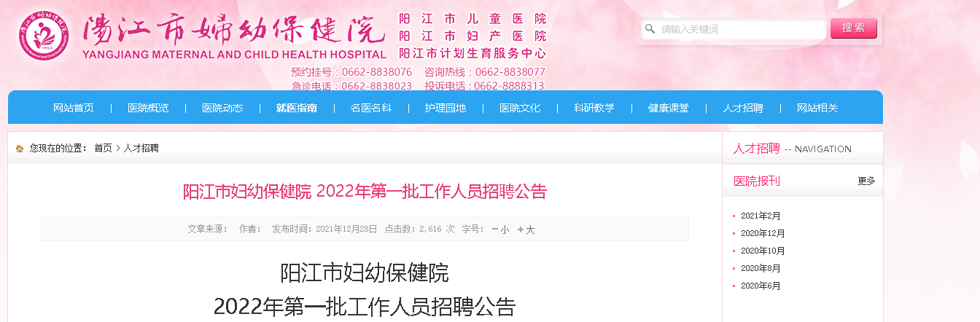Open 更多 next to 医院报刊
The image size is (980, 322).
tap(866, 181)
